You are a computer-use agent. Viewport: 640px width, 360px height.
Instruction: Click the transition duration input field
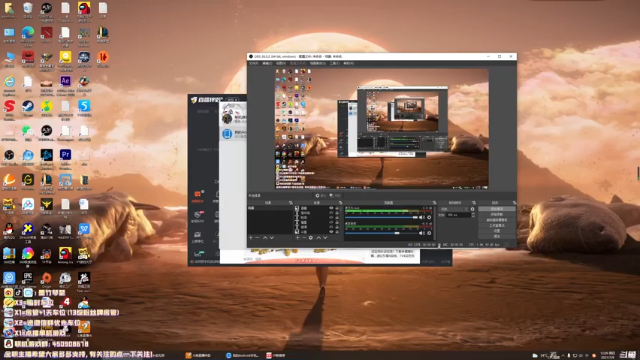459,215
